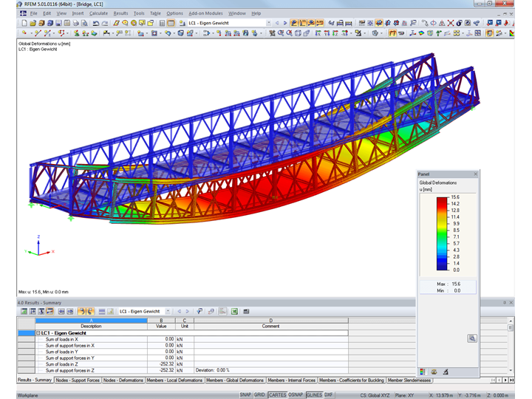Screen dimensions: 532x399
Task: Click the -252.32 support forces Z value
Action: pyautogui.click(x=166, y=370)
